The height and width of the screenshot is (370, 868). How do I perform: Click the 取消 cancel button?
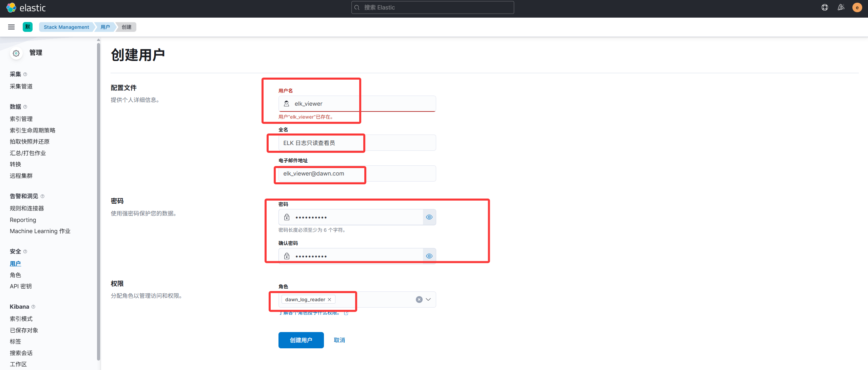coord(339,340)
